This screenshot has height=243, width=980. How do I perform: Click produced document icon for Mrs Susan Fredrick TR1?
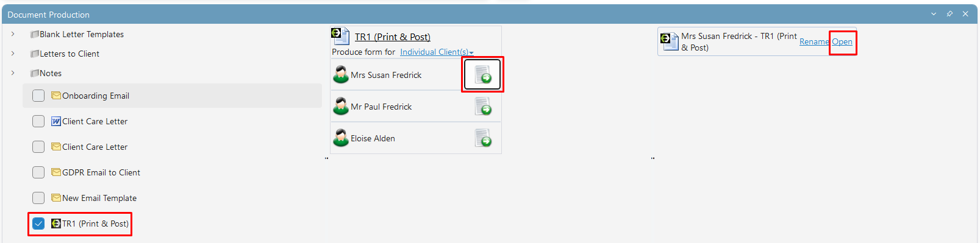(x=670, y=41)
